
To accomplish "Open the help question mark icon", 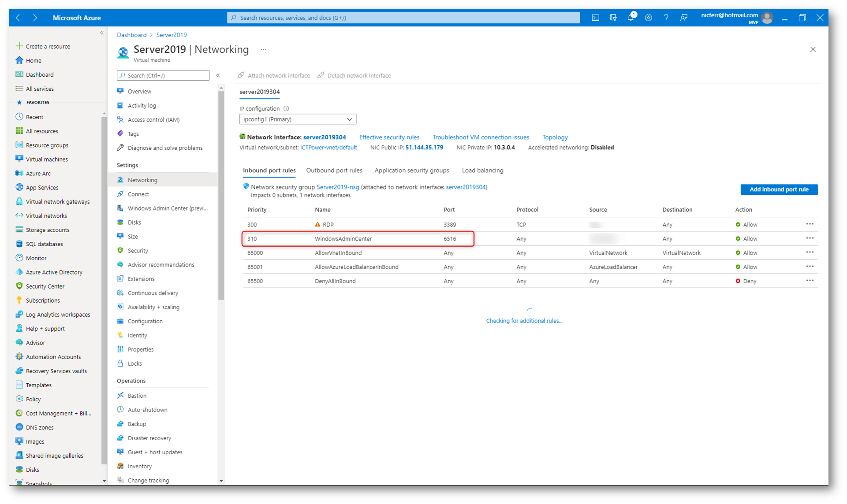I will click(666, 18).
